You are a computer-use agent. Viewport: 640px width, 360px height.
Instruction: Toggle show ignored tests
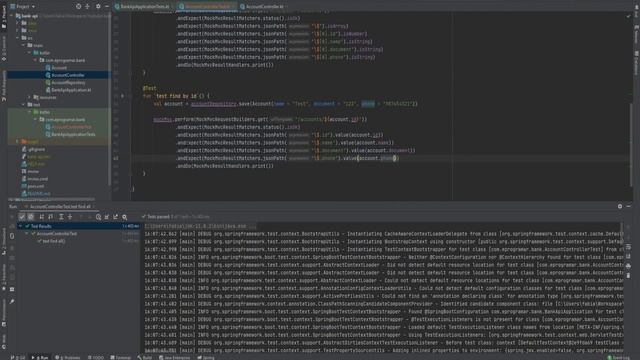31,217
